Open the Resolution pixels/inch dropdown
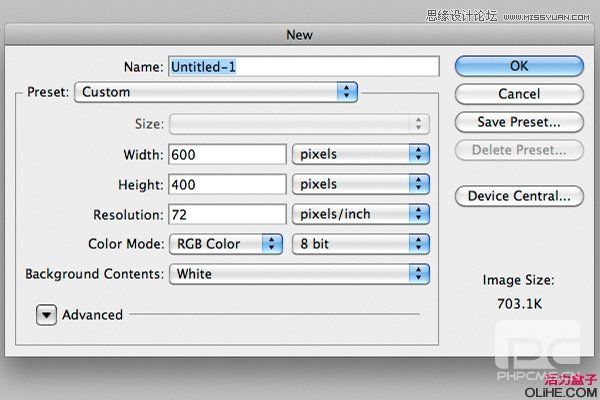The width and height of the screenshot is (600, 400). pyautogui.click(x=360, y=214)
